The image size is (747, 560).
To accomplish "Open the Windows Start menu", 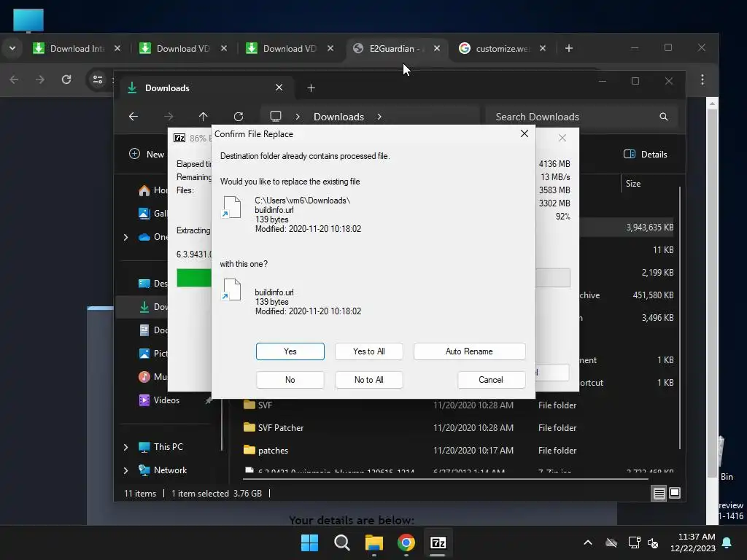I will (309, 542).
